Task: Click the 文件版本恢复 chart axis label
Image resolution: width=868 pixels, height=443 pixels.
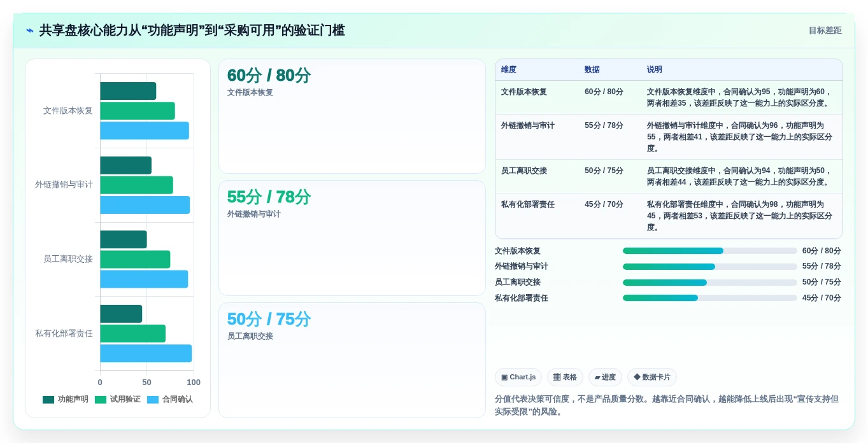Action: (x=68, y=111)
